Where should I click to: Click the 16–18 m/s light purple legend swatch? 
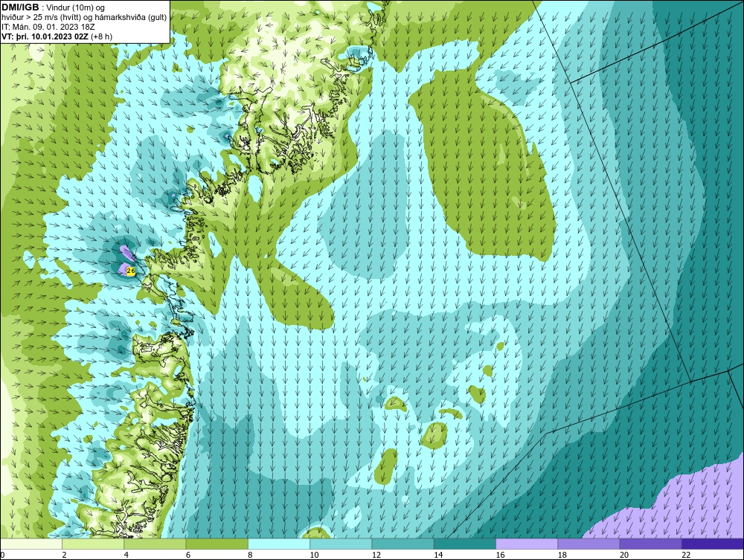[527, 544]
